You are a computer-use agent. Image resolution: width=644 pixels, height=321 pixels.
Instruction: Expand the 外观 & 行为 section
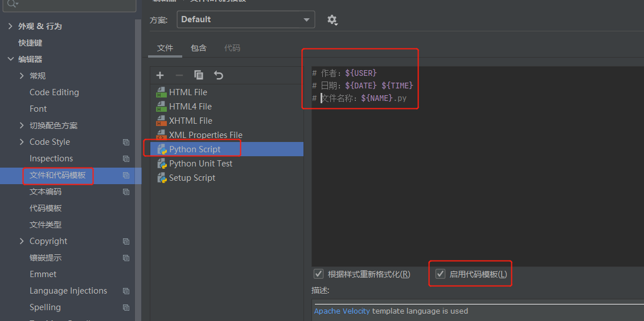pos(11,26)
